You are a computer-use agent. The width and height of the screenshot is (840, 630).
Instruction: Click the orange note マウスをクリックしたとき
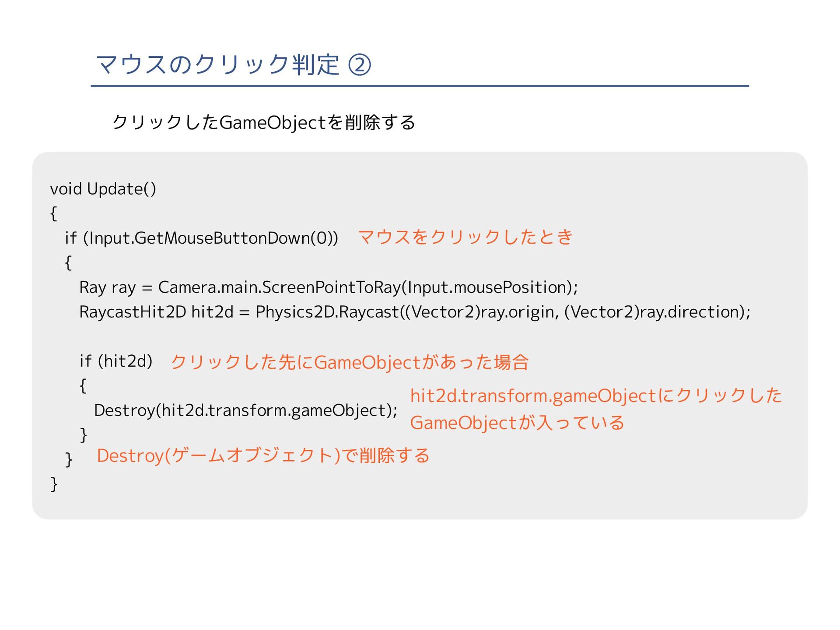(465, 237)
